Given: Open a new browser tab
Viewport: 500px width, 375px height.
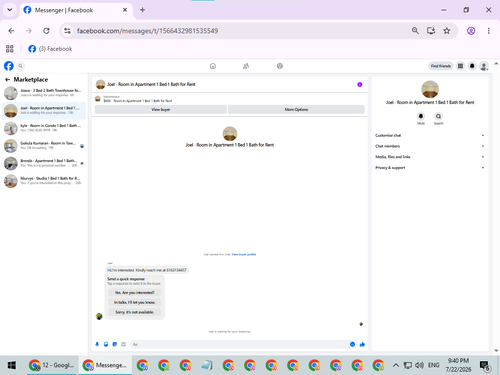Looking at the screenshot, I should [142, 10].
